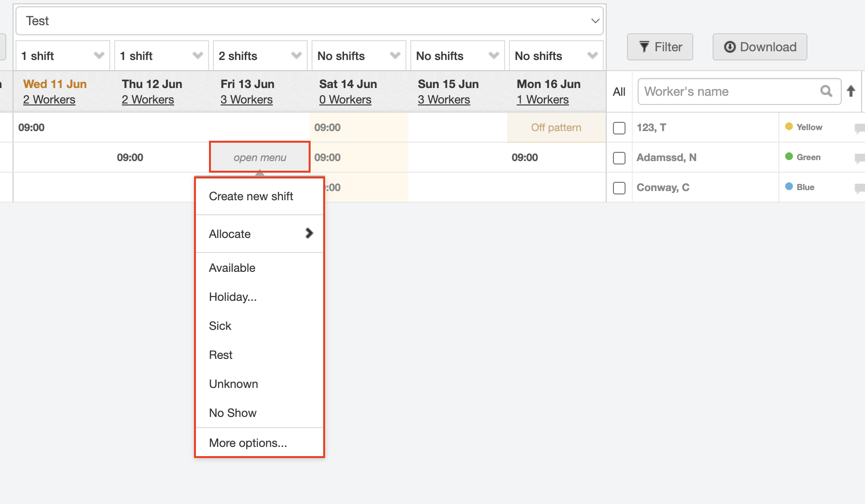Click comment icon for worker 123, T
865x504 pixels.
click(x=859, y=128)
